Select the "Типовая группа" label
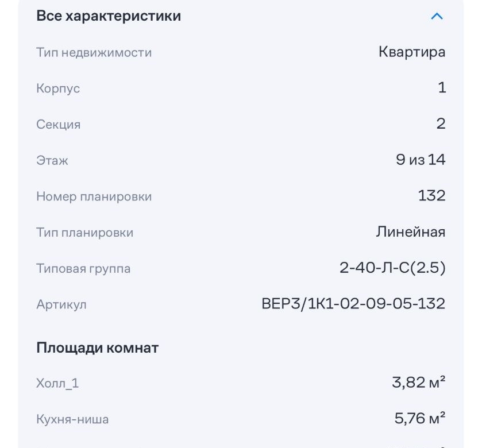The image size is (482, 448). click(83, 269)
